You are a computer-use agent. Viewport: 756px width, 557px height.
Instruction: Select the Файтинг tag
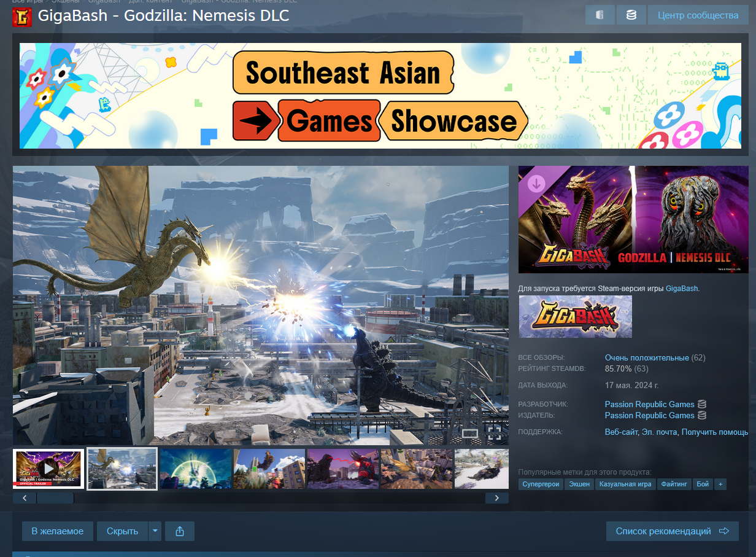[x=674, y=485]
